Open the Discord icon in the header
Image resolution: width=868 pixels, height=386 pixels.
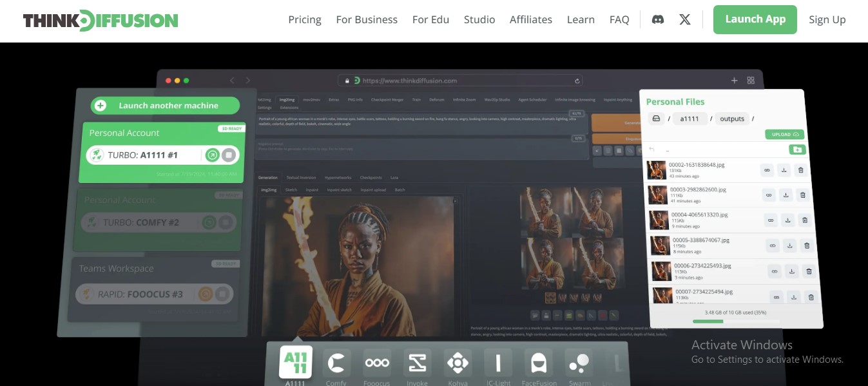click(x=658, y=19)
